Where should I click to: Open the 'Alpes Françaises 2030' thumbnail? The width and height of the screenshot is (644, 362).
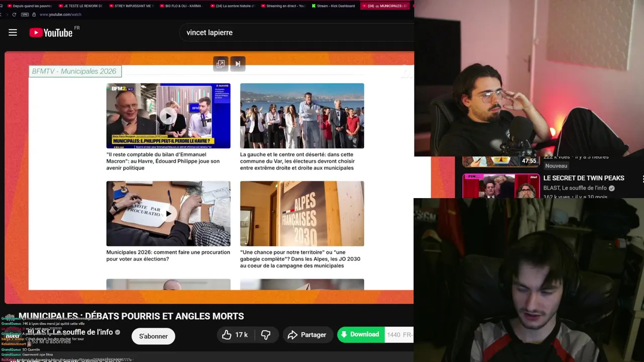[302, 214]
